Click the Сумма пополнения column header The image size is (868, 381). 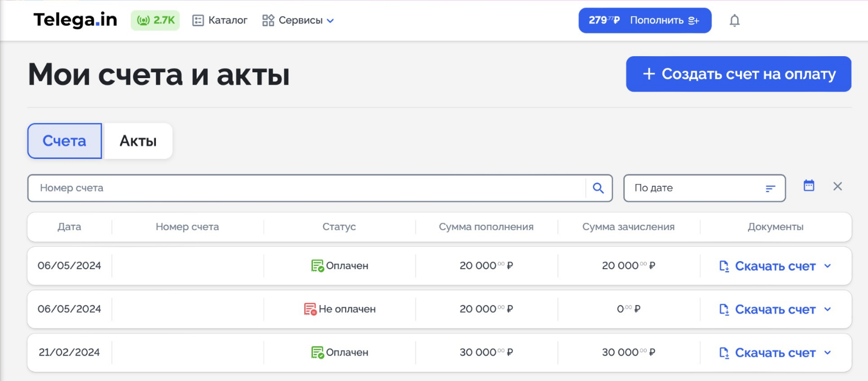(x=487, y=227)
